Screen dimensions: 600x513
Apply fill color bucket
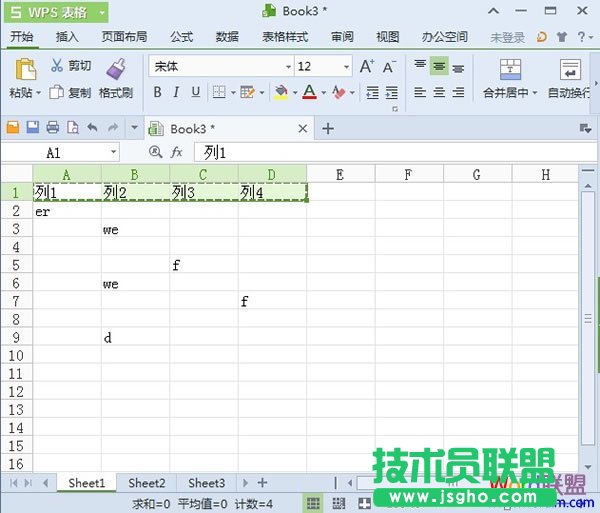281,92
